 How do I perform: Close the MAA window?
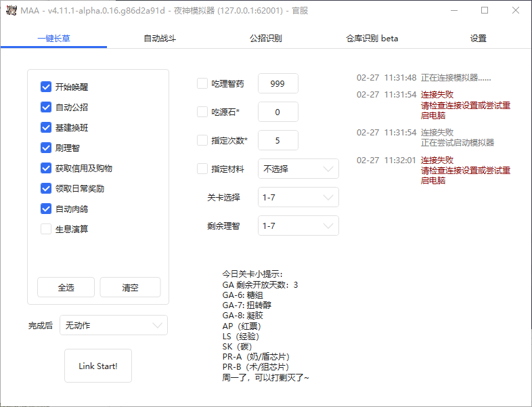tap(516, 11)
